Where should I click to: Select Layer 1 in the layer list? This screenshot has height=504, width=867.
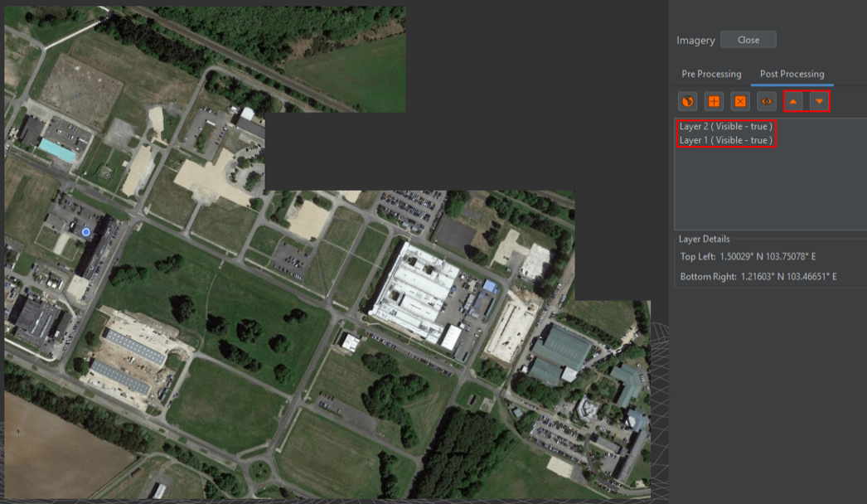pyautogui.click(x=725, y=140)
